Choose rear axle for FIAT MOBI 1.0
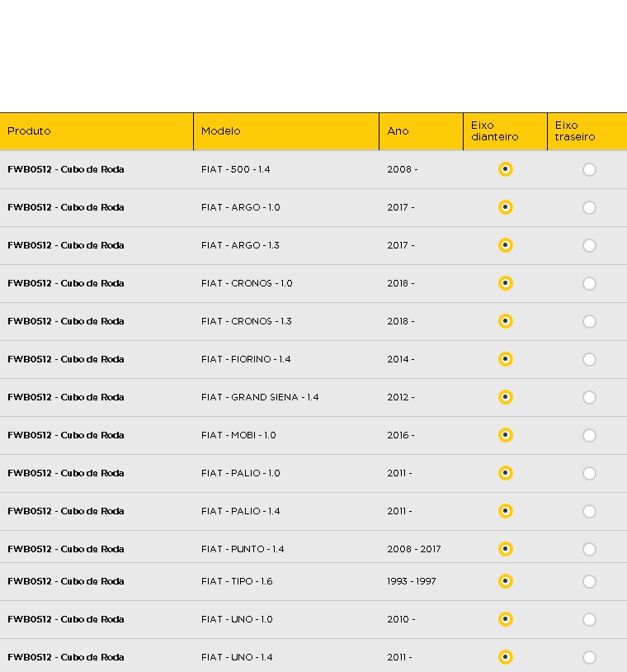This screenshot has height=672, width=627. pyautogui.click(x=589, y=435)
